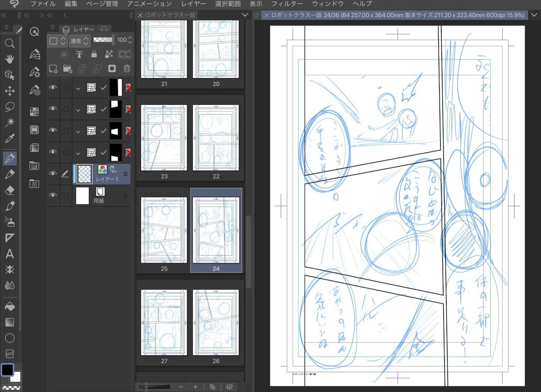This screenshot has height=392, width=541.
Task: Select the highlighted Pen tool
Action: pyautogui.click(x=9, y=158)
